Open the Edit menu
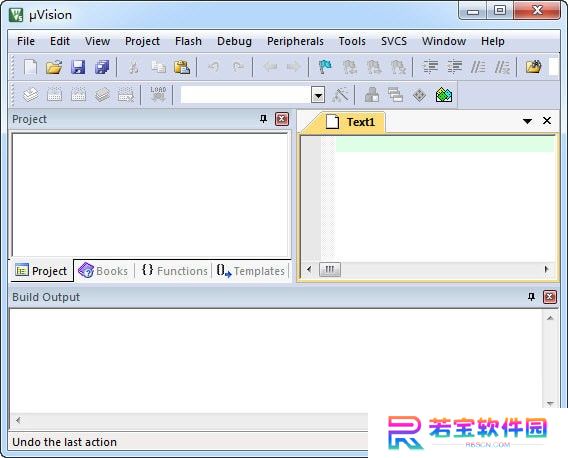This screenshot has width=568, height=458. tap(60, 41)
